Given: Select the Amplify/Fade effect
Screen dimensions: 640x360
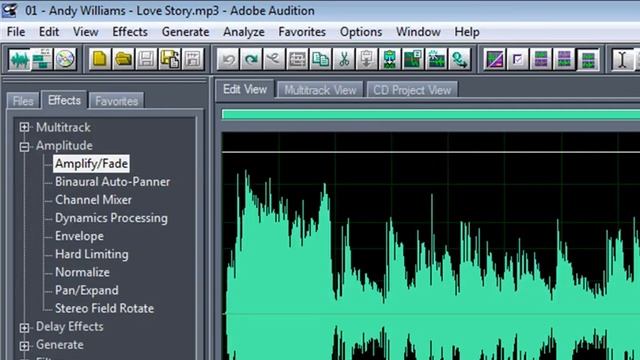Looking at the screenshot, I should tap(91, 164).
